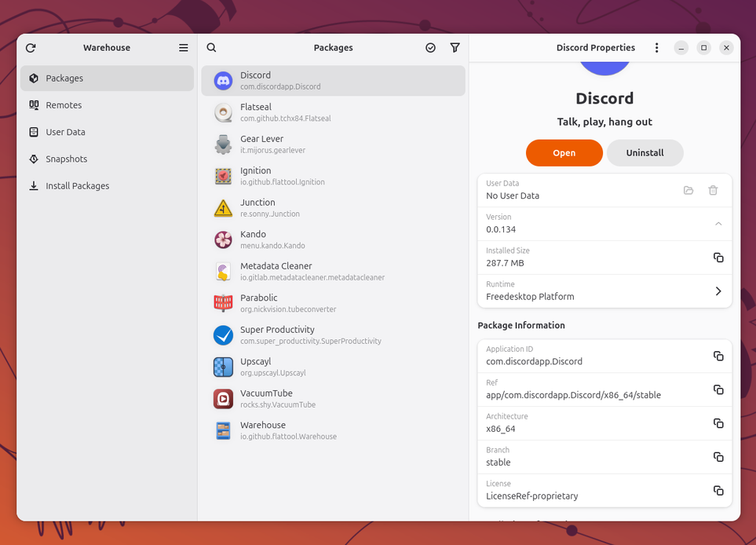Click the User Data icon in sidebar
This screenshot has height=545, width=756.
(x=34, y=132)
